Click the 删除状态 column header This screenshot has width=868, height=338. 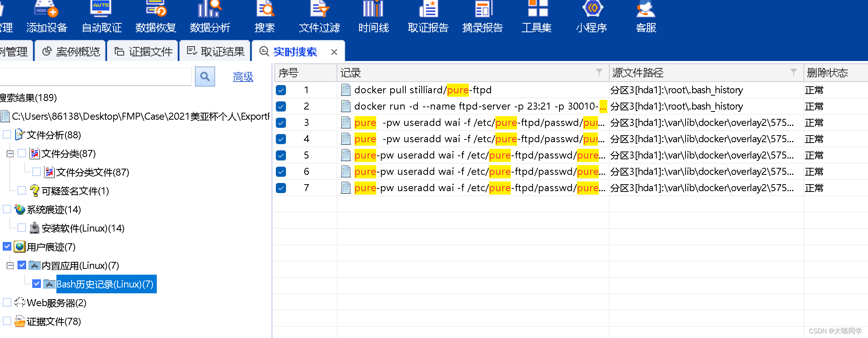[x=836, y=73]
